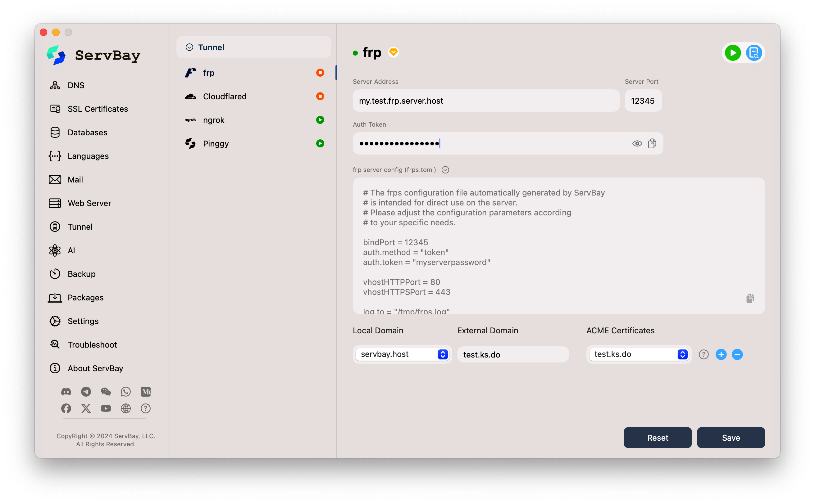
Task: Open the Telegram icon
Action: 86,392
